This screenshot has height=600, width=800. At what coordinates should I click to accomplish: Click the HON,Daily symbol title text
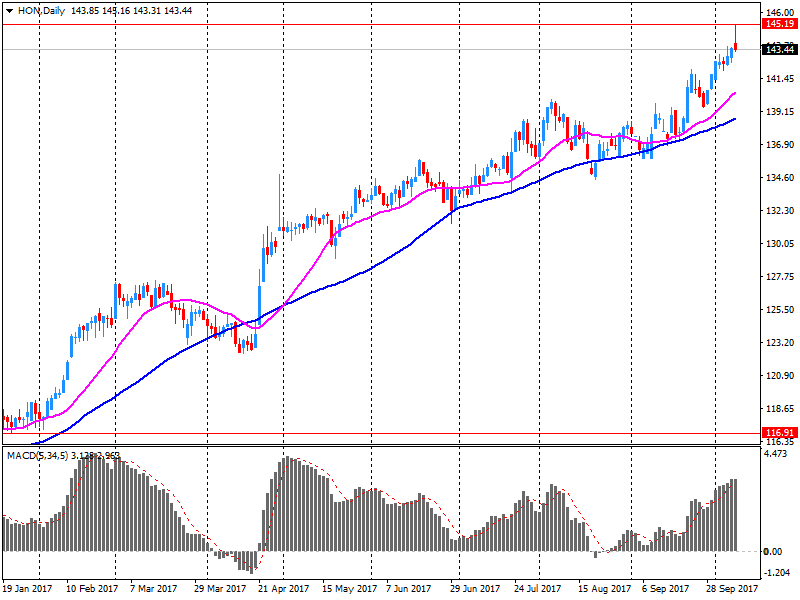[x=41, y=11]
